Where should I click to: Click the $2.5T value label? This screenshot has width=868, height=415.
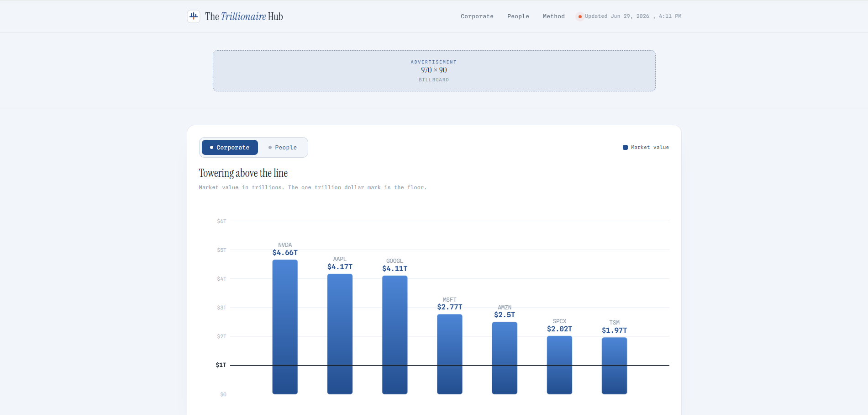click(x=505, y=315)
